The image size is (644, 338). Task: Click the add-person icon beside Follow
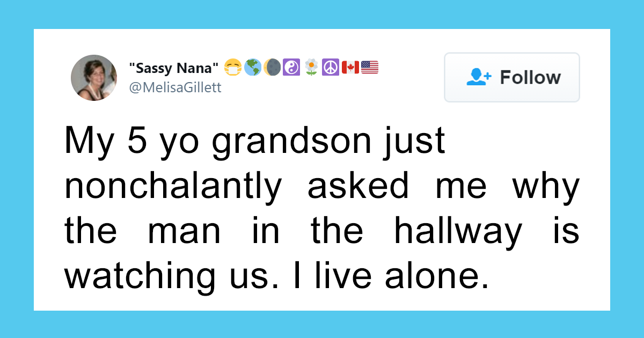pyautogui.click(x=479, y=77)
